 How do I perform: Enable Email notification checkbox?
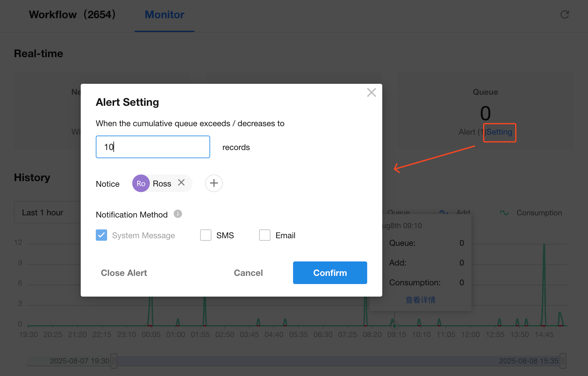265,235
